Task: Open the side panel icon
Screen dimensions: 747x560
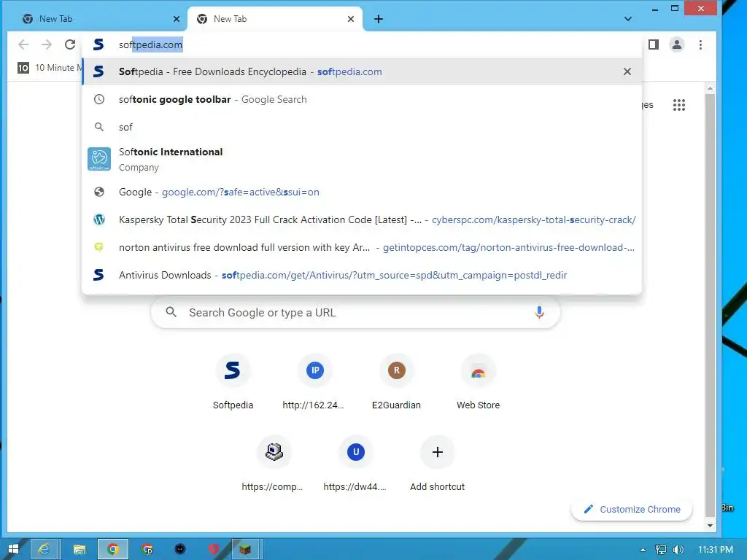Action: tap(654, 44)
